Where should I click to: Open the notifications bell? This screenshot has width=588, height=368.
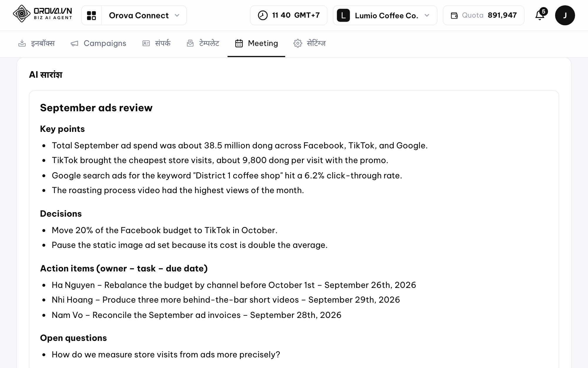[540, 15]
